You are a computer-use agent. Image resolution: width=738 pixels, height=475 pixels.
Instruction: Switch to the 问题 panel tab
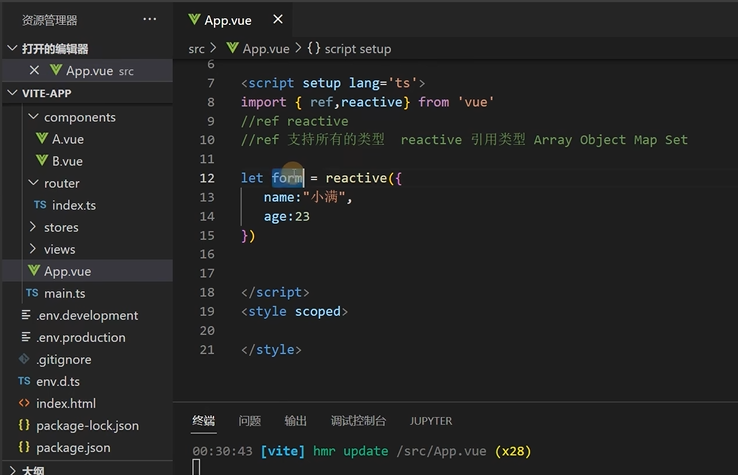pos(249,421)
